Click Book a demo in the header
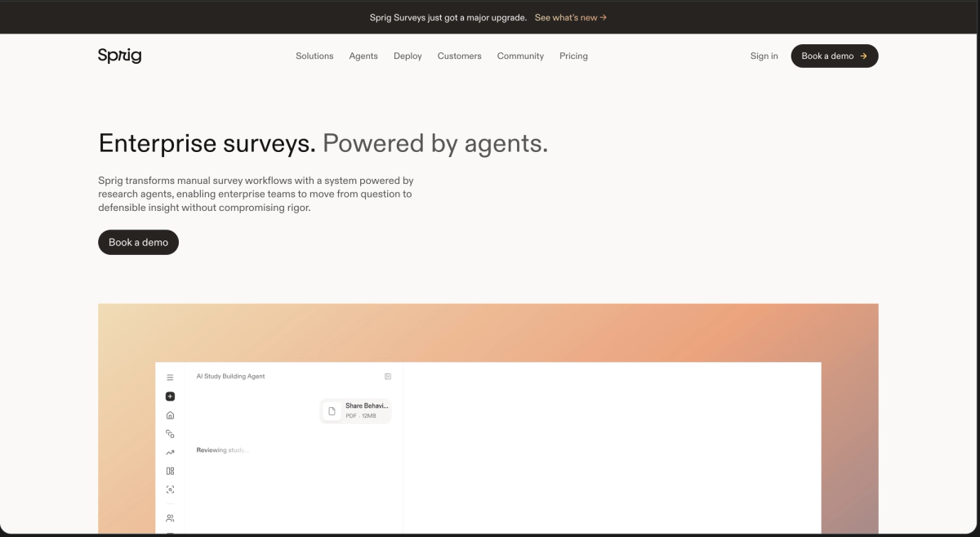Screen dimensions: 980x537 tap(835, 56)
